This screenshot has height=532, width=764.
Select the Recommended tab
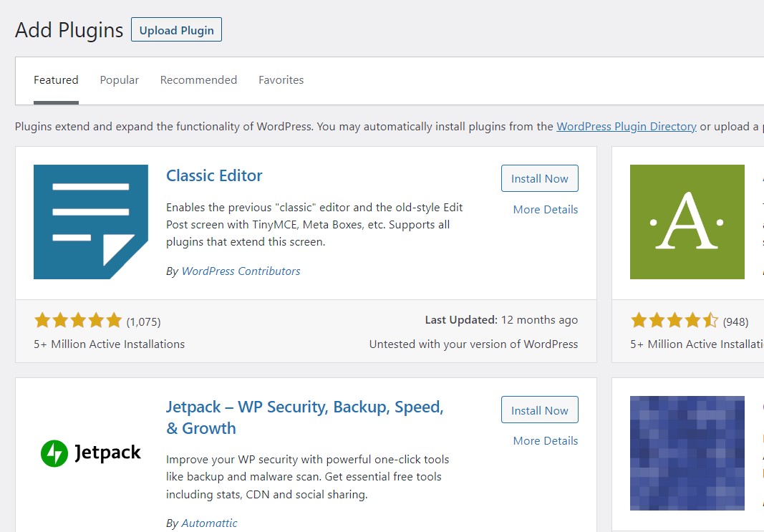198,80
